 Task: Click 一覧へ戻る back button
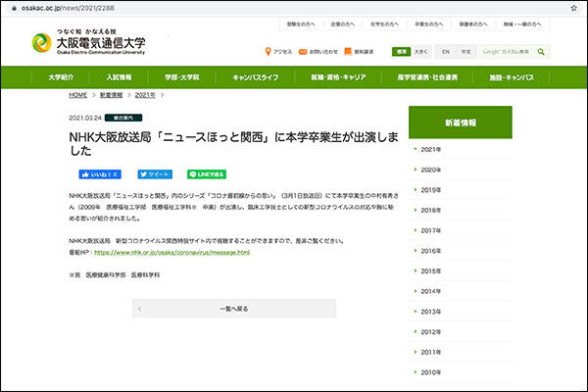click(x=234, y=309)
